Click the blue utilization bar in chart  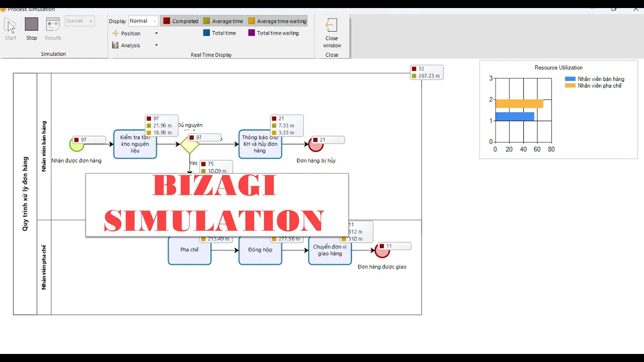[515, 116]
